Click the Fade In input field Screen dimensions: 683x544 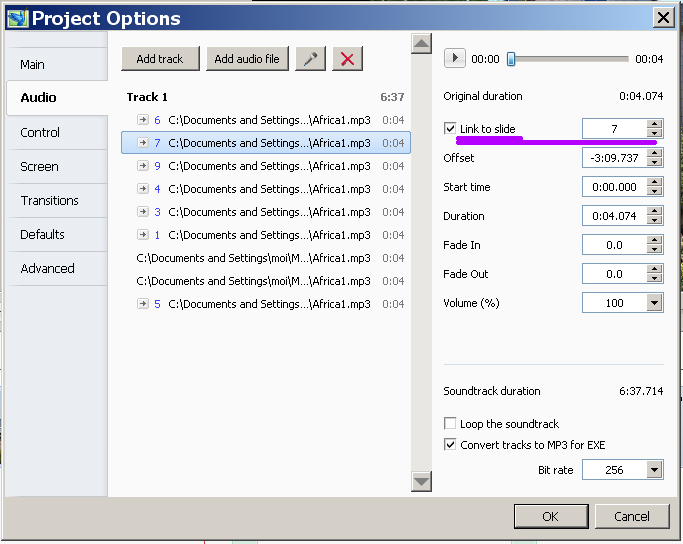614,245
